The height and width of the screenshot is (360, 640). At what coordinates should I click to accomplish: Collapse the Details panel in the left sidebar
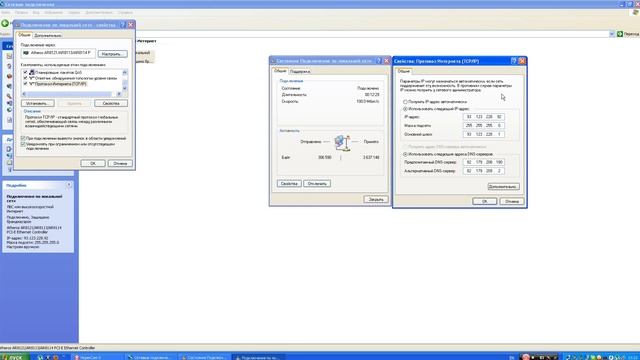tap(69, 185)
